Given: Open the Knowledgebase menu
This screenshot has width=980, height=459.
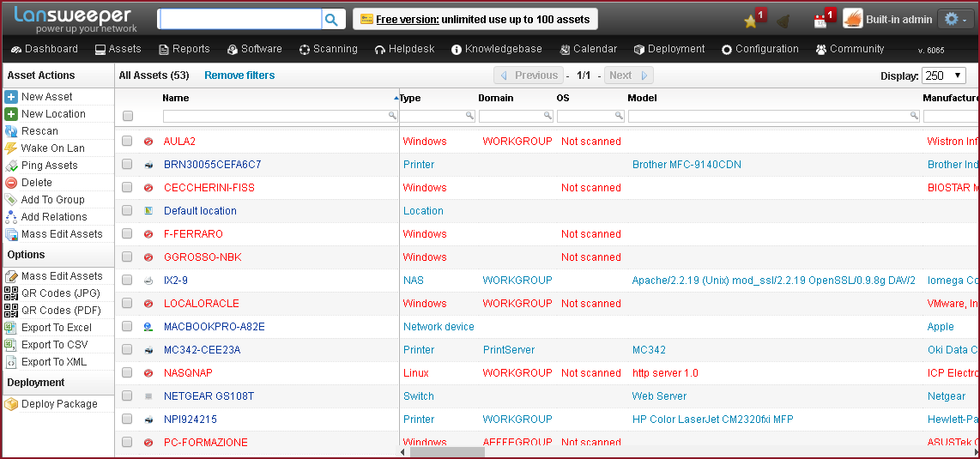Looking at the screenshot, I should (x=497, y=49).
